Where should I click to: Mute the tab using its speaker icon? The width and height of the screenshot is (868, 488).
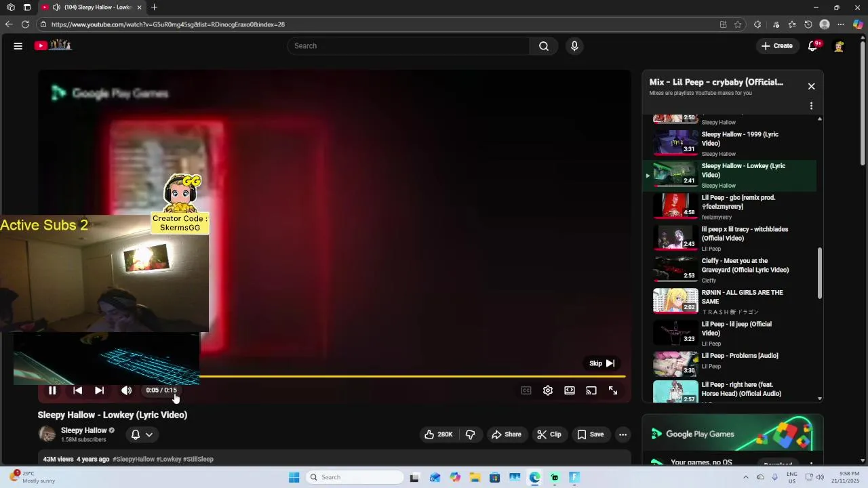point(56,7)
